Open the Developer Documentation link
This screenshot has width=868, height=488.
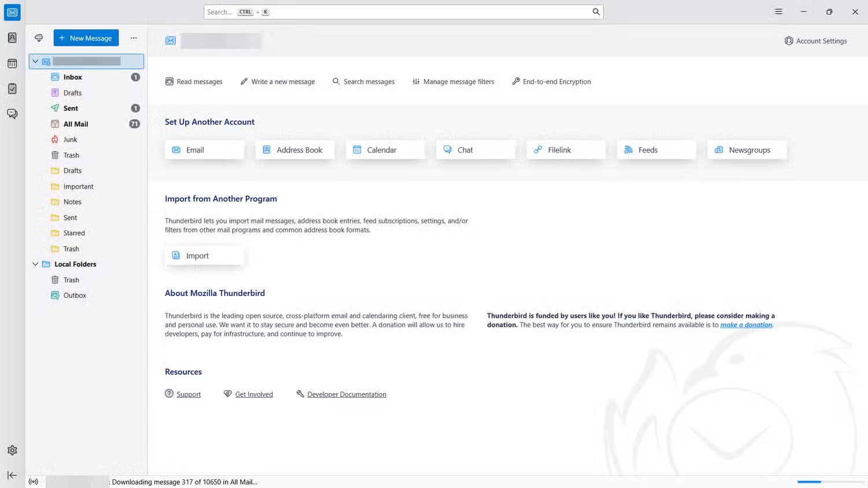346,394
